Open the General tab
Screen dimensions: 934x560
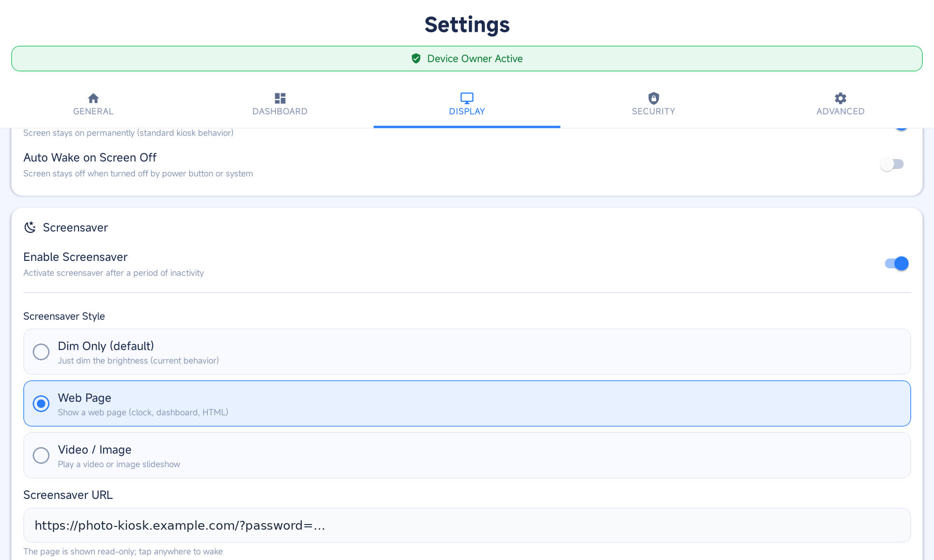click(93, 105)
